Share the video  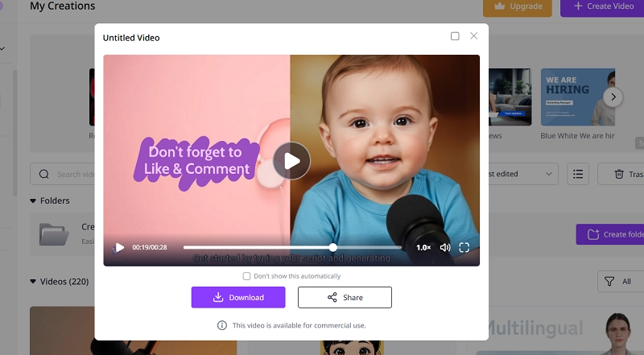pos(345,297)
